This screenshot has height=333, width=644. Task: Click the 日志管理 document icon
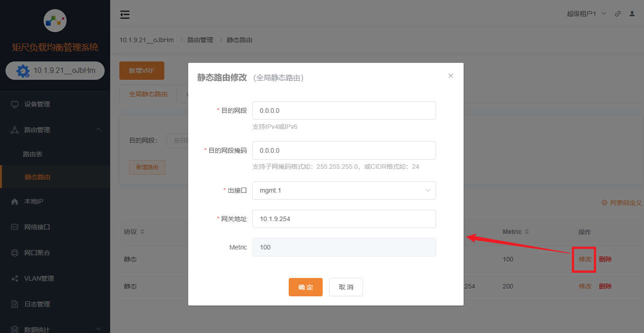coord(15,304)
